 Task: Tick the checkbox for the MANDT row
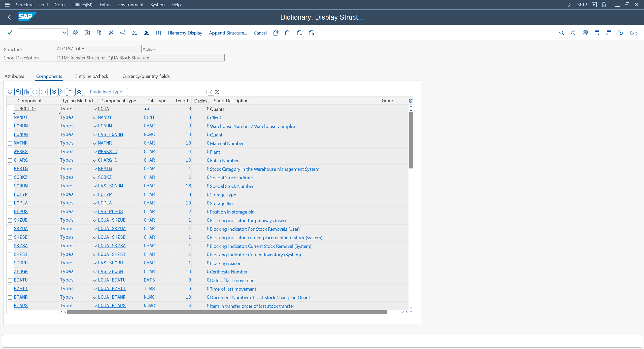coord(10,118)
